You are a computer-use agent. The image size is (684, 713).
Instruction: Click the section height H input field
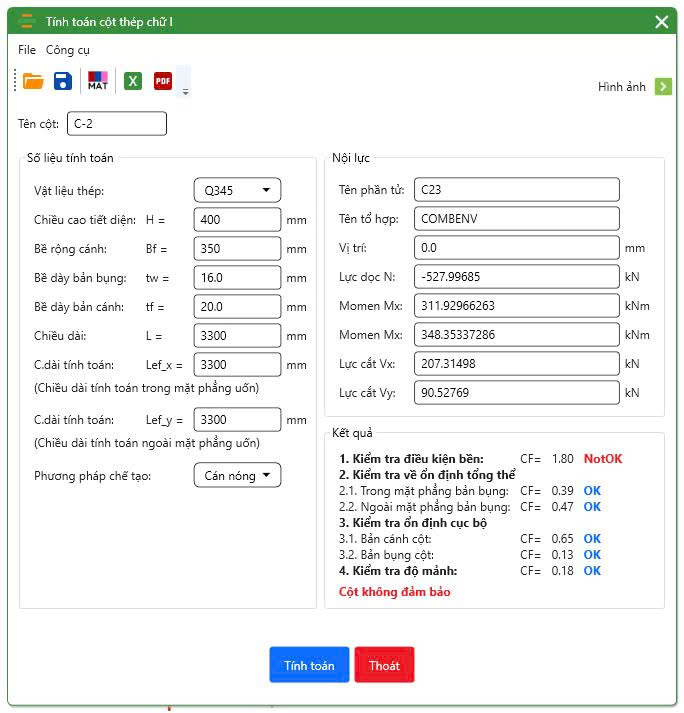[x=237, y=219]
